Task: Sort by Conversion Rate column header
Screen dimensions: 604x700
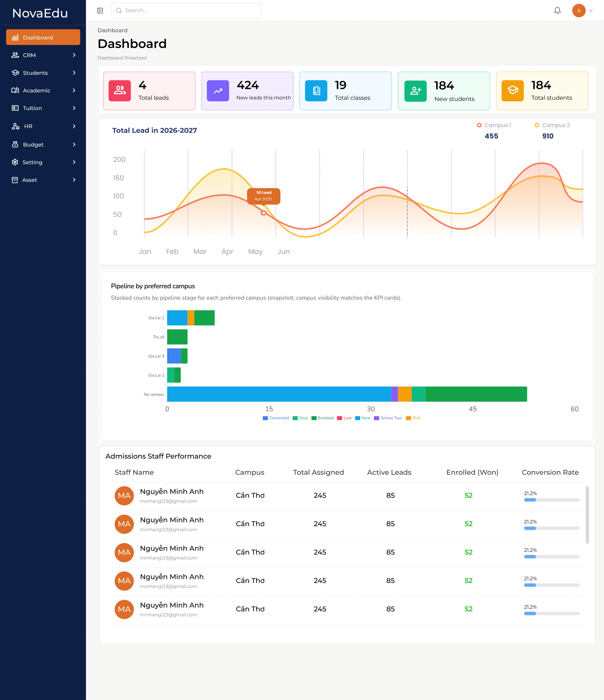Action: (550, 472)
